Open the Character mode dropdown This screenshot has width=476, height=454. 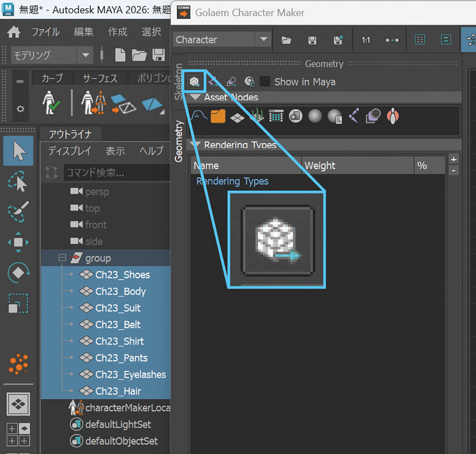(222, 39)
